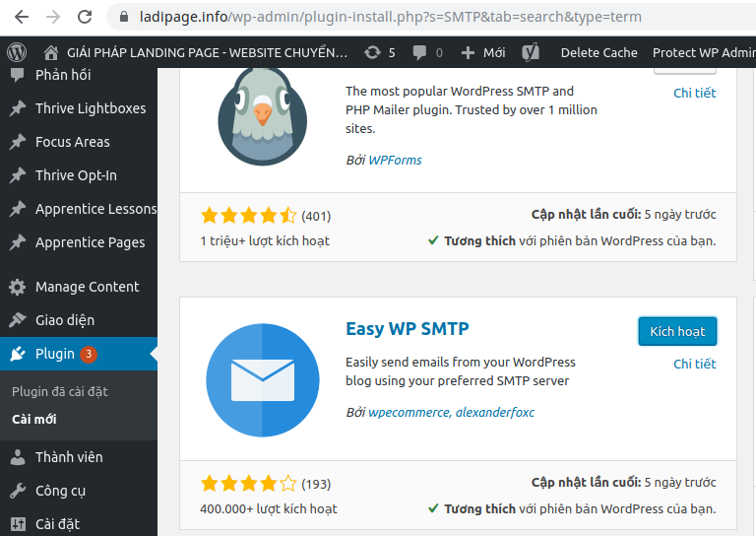
Task: Click the browser forward arrow
Action: [53, 17]
